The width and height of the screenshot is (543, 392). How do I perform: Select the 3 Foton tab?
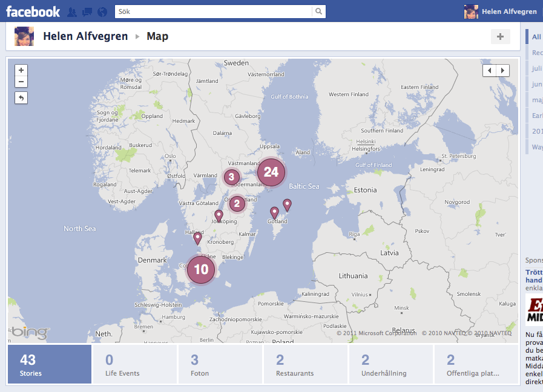[220, 364]
